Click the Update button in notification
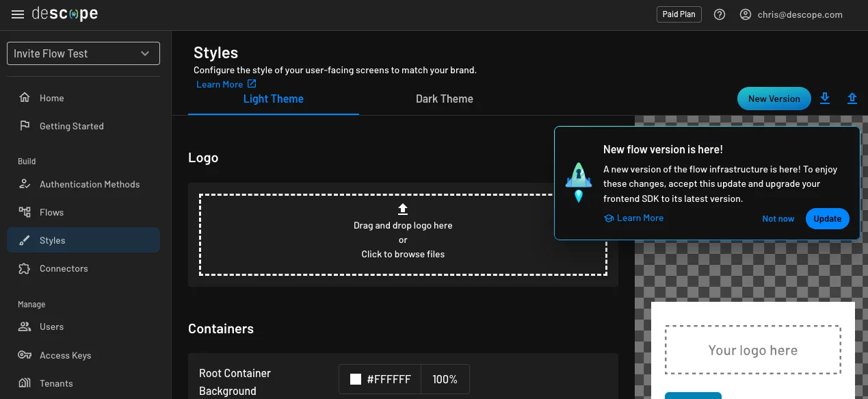The width and height of the screenshot is (868, 399). 828,219
